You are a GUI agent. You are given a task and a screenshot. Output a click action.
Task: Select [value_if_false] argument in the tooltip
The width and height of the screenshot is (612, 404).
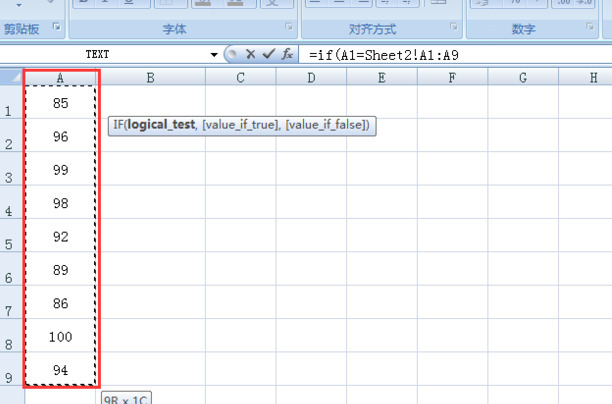[326, 125]
